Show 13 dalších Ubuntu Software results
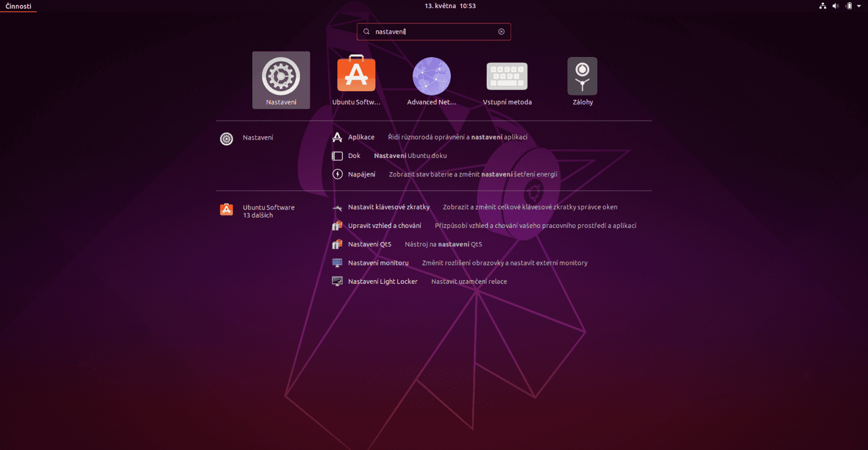Viewport: 868px width, 450px height. [258, 216]
